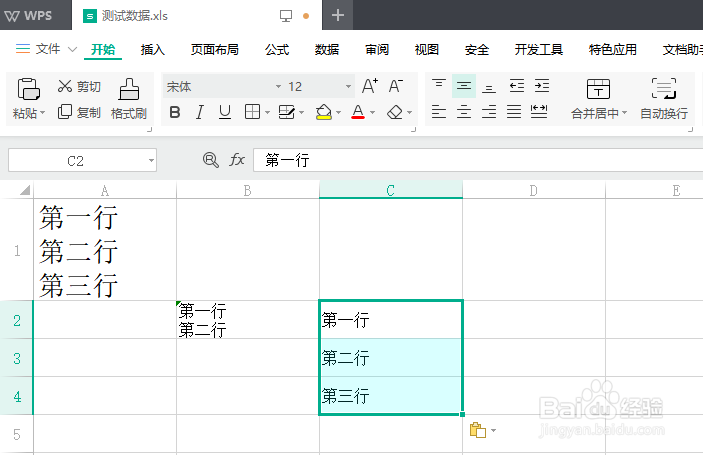Switch to the 审阅 tab

tap(377, 49)
